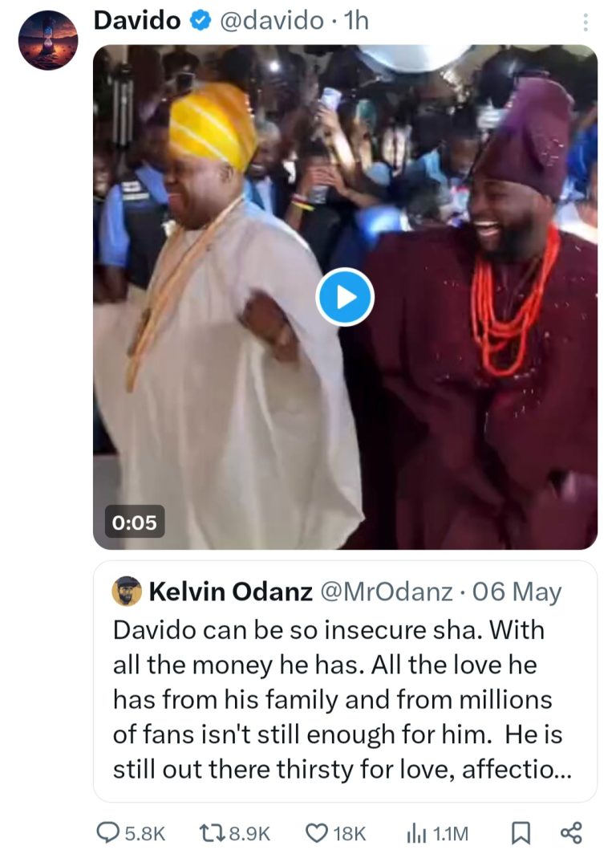Click the Kelvin Odanz name
The height and width of the screenshot is (854, 616).
(231, 592)
